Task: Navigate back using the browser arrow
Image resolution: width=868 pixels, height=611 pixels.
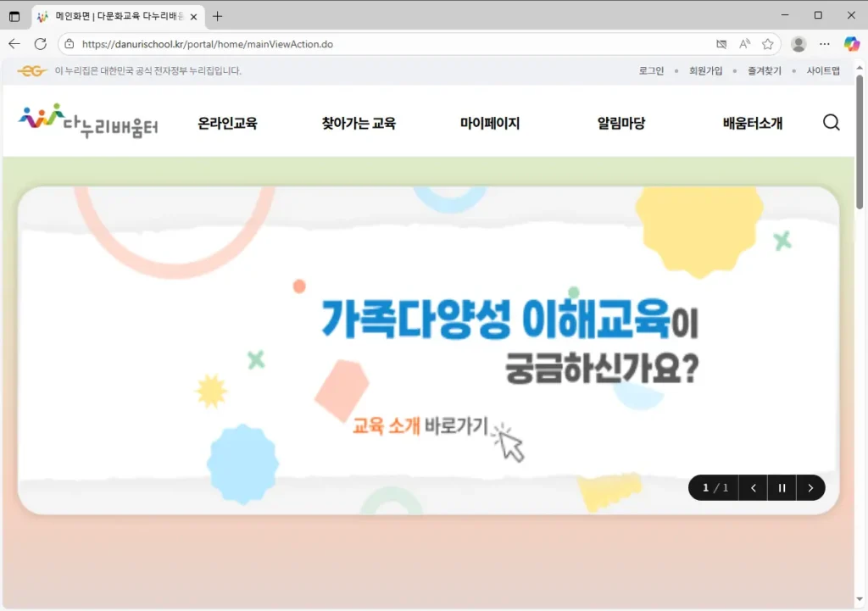Action: click(x=14, y=43)
